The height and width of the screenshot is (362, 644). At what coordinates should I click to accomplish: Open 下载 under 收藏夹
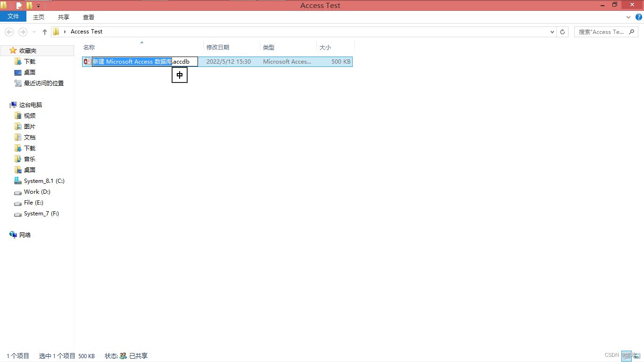(x=30, y=61)
